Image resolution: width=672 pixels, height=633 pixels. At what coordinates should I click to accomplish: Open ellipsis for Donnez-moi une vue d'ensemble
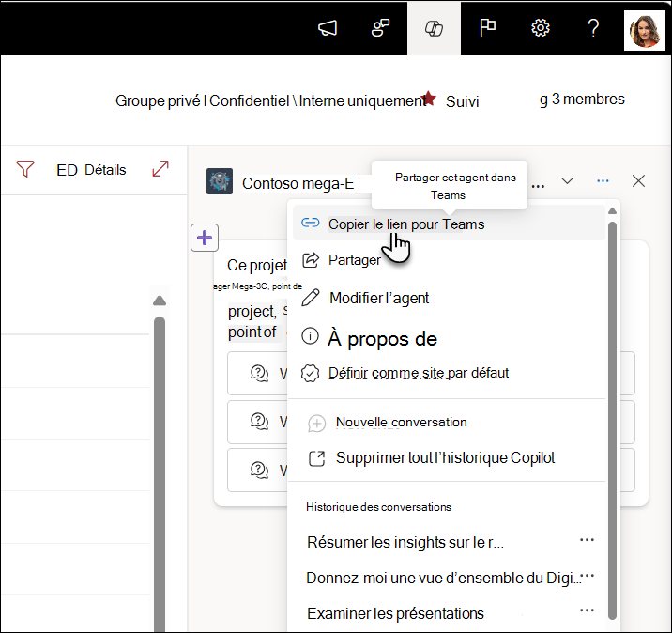[588, 575]
